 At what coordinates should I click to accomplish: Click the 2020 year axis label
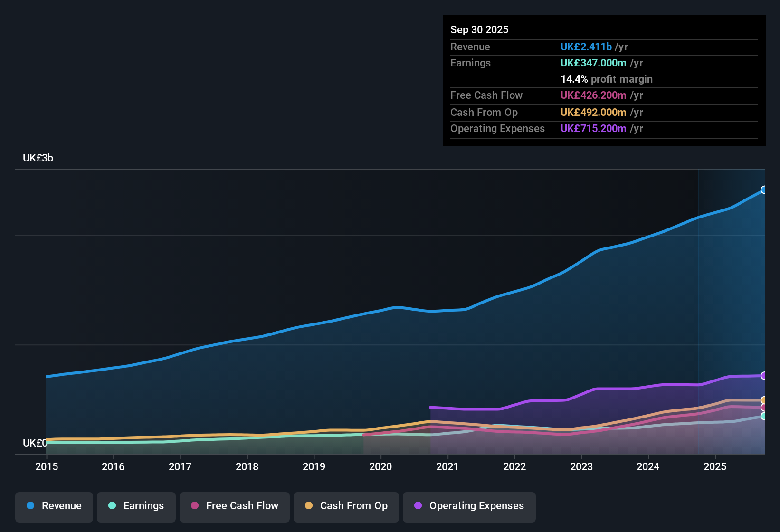pyautogui.click(x=380, y=467)
